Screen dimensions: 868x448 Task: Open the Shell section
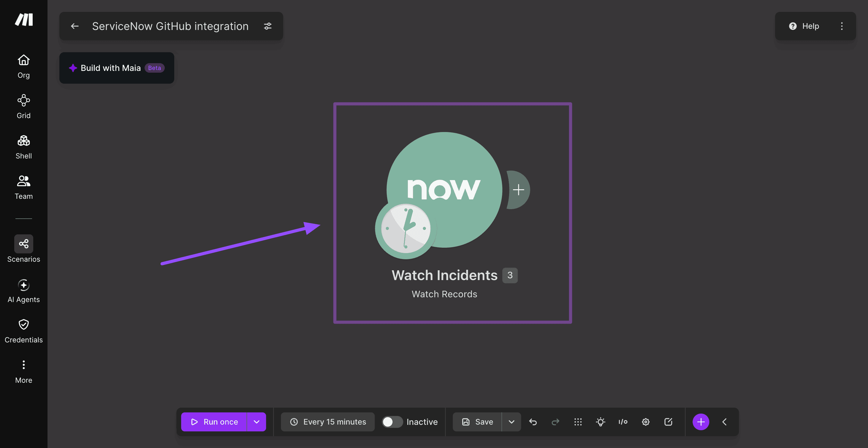pos(23,147)
